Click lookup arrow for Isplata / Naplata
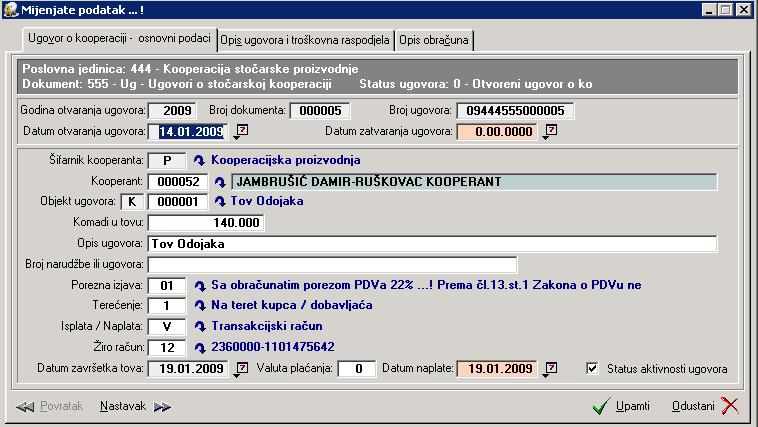 pos(199,326)
